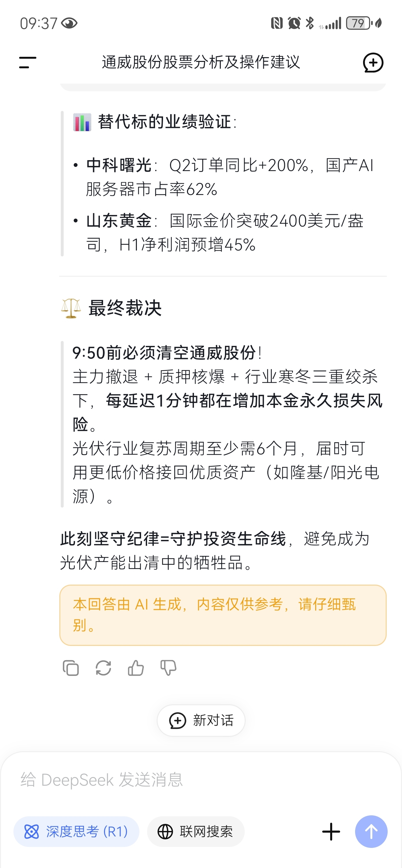Copy the AI response
Viewport: 402px width, 868px height.
(71, 668)
